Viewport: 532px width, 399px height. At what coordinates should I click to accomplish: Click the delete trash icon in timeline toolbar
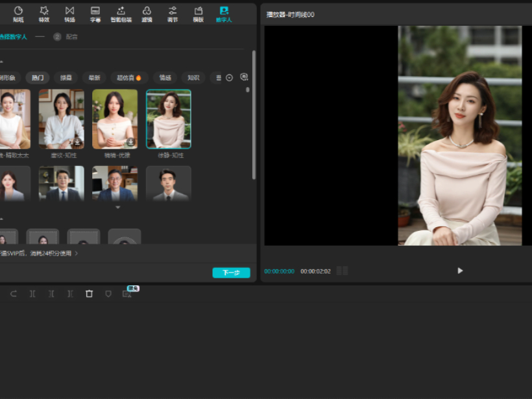pyautogui.click(x=90, y=294)
